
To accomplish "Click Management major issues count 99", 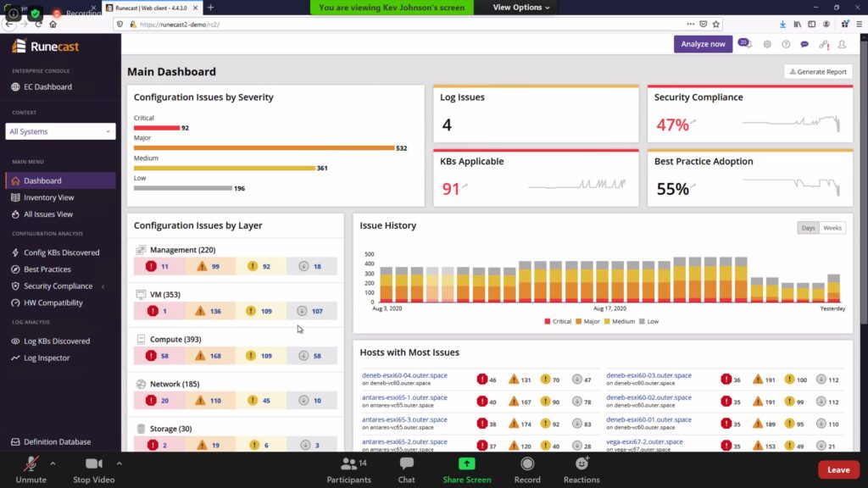I will [209, 266].
